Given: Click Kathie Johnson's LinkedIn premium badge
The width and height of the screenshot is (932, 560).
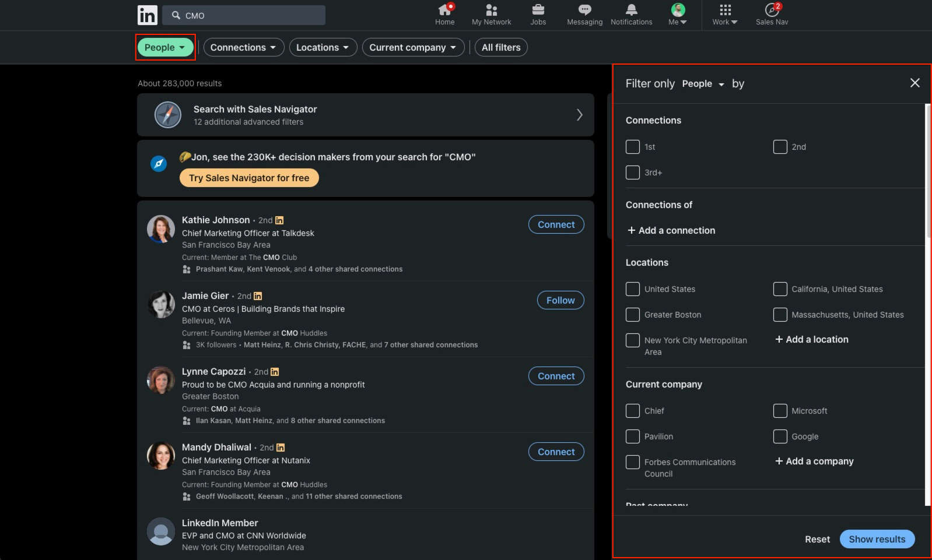Looking at the screenshot, I should point(279,220).
